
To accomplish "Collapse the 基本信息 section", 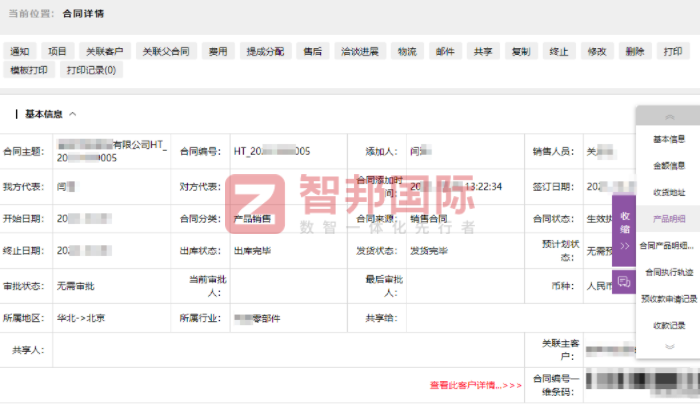I will click(73, 114).
